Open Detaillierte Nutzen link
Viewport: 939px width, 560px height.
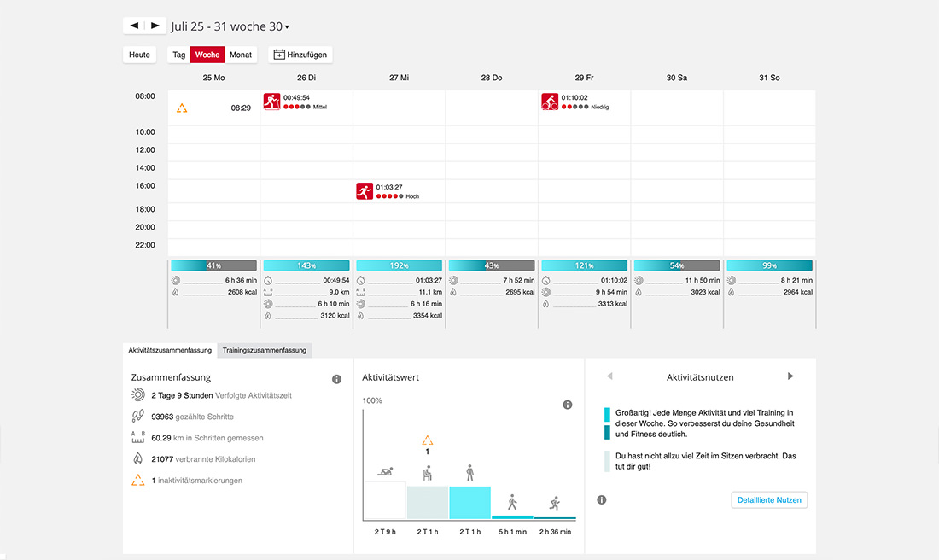(x=769, y=500)
